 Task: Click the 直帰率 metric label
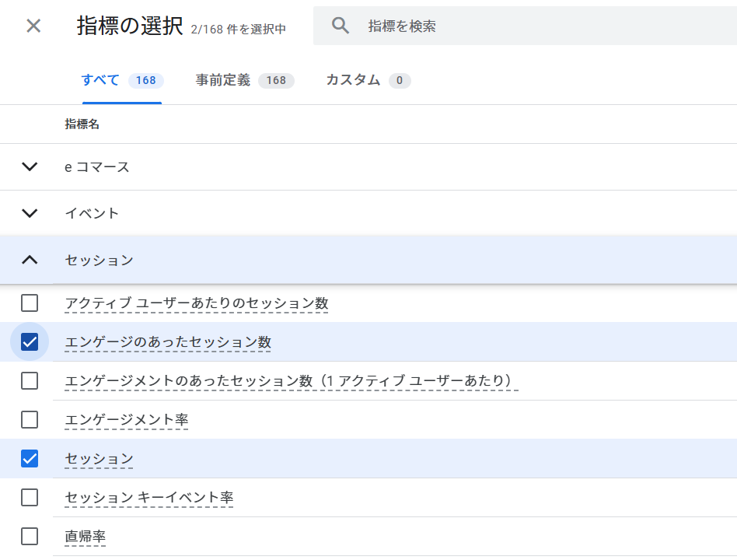pyautogui.click(x=86, y=537)
